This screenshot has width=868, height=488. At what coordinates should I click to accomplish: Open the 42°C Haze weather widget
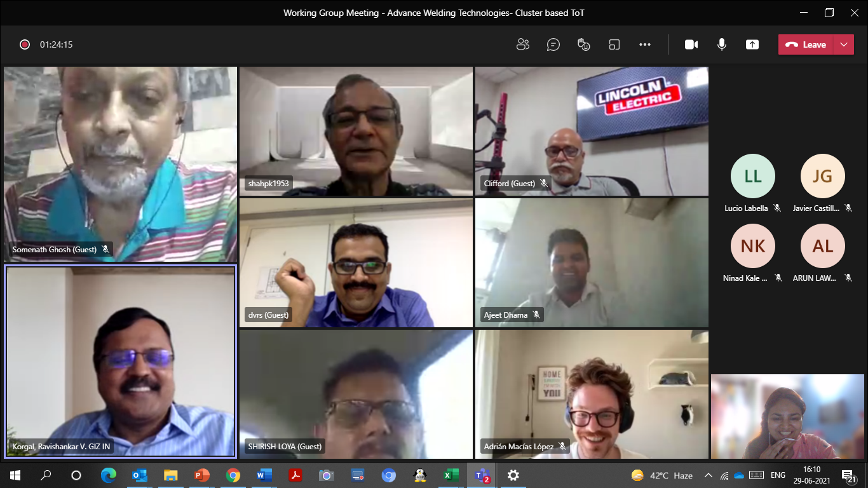[x=661, y=475]
